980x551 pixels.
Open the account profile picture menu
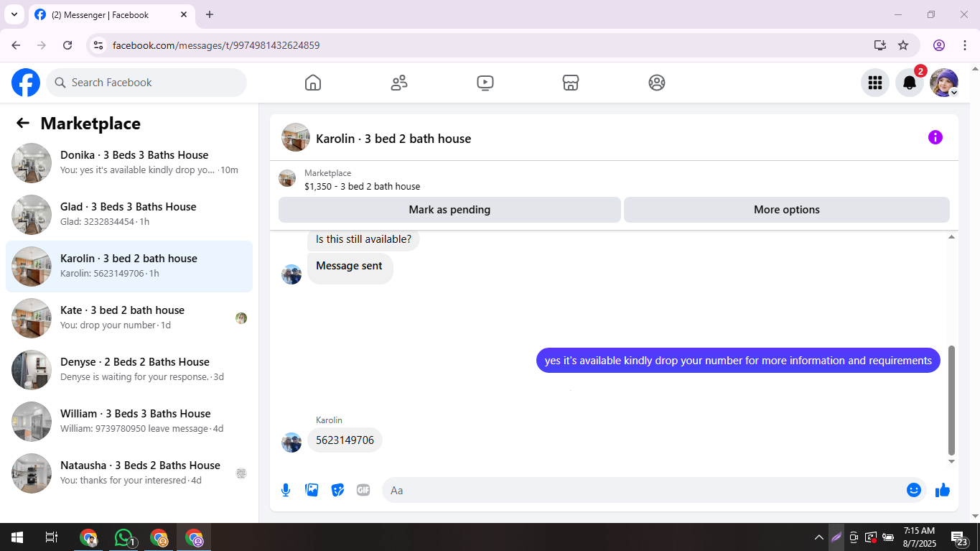tap(943, 83)
